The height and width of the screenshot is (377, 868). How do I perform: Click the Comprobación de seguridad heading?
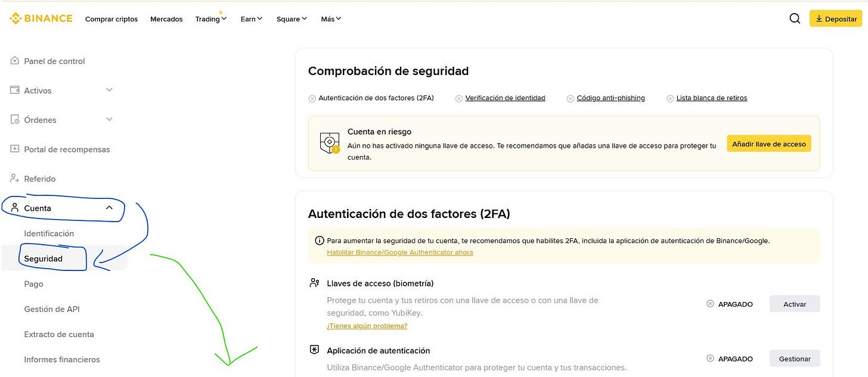point(388,71)
